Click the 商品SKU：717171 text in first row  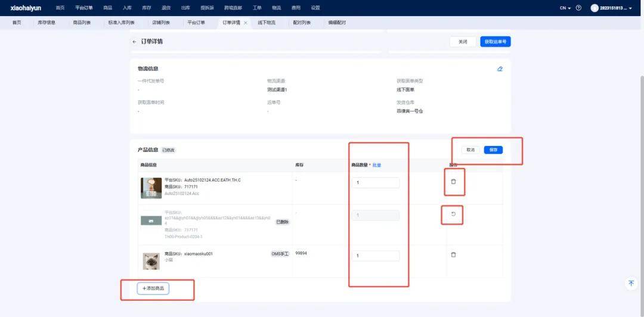[x=181, y=187]
